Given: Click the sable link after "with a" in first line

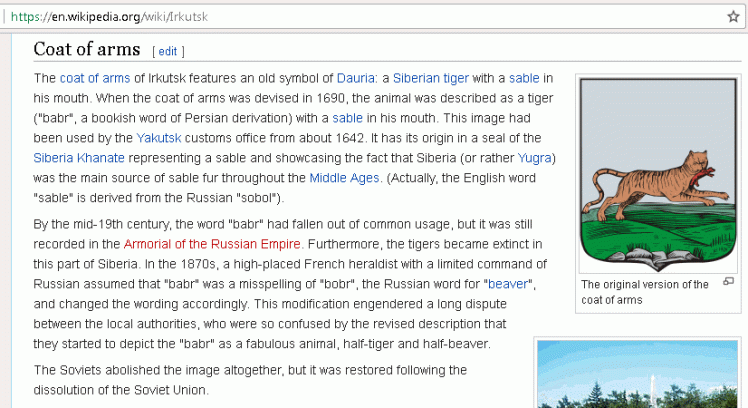Looking at the screenshot, I should pos(524,78).
